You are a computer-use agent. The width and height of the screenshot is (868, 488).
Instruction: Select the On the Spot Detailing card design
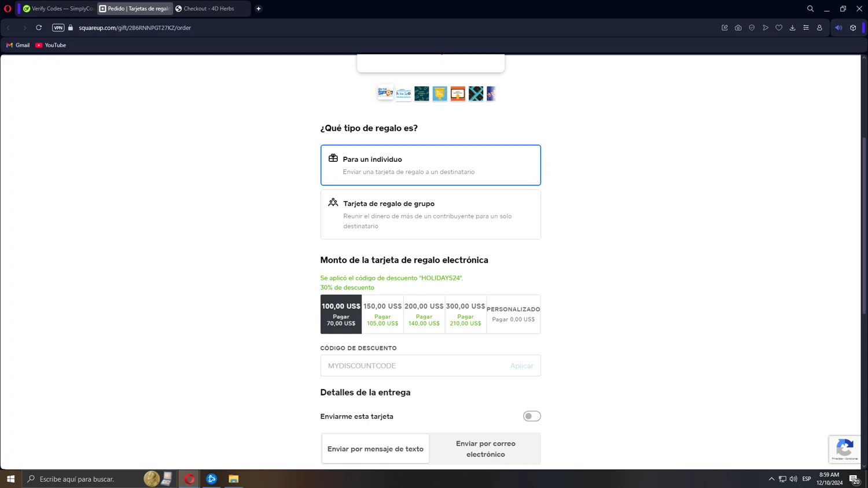pyautogui.click(x=404, y=94)
